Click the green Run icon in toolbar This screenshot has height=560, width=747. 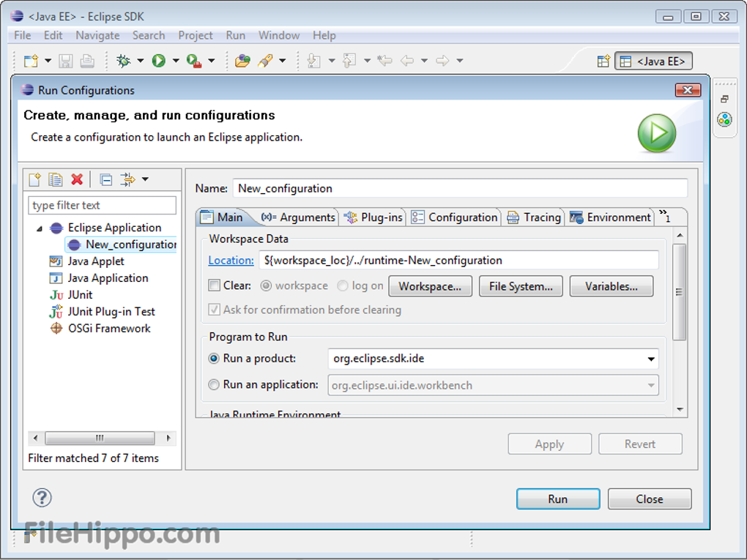pyautogui.click(x=158, y=61)
